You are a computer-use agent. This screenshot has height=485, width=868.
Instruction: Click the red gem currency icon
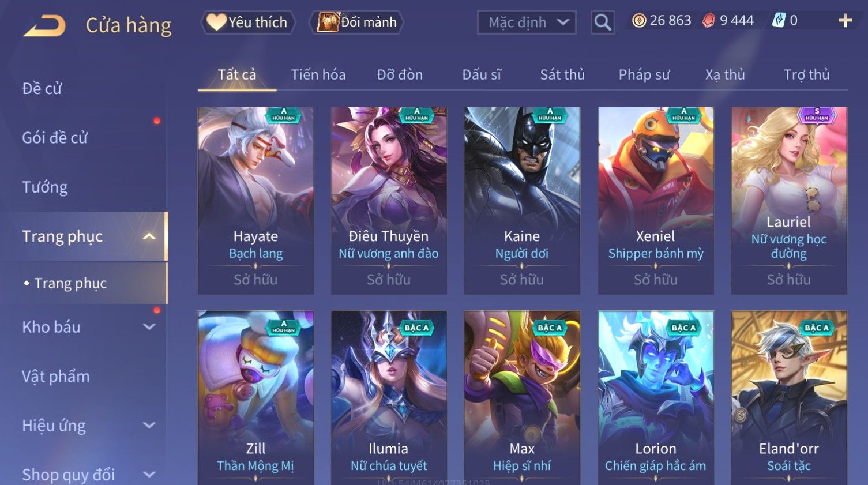pos(709,21)
